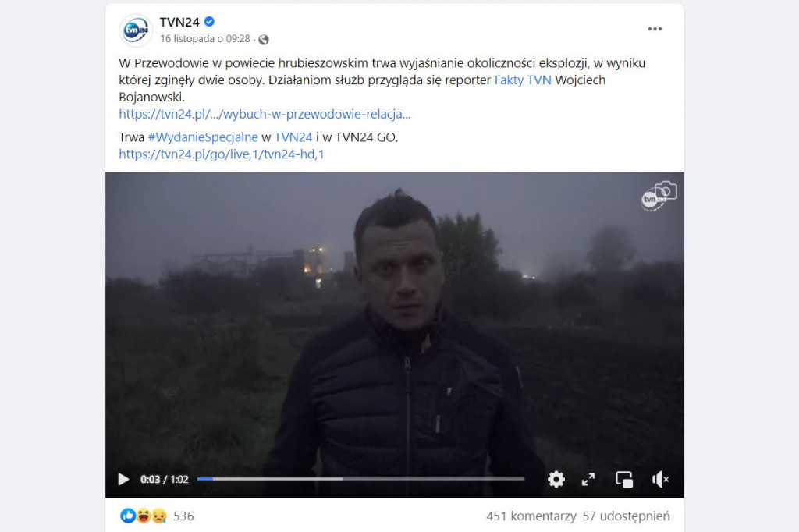Enable picture-in-picture mode
The width and height of the screenshot is (799, 532).
624,480
